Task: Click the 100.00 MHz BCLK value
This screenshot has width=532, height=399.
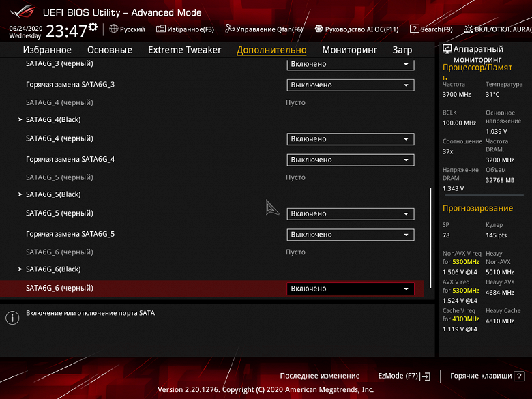Action: pos(459,123)
